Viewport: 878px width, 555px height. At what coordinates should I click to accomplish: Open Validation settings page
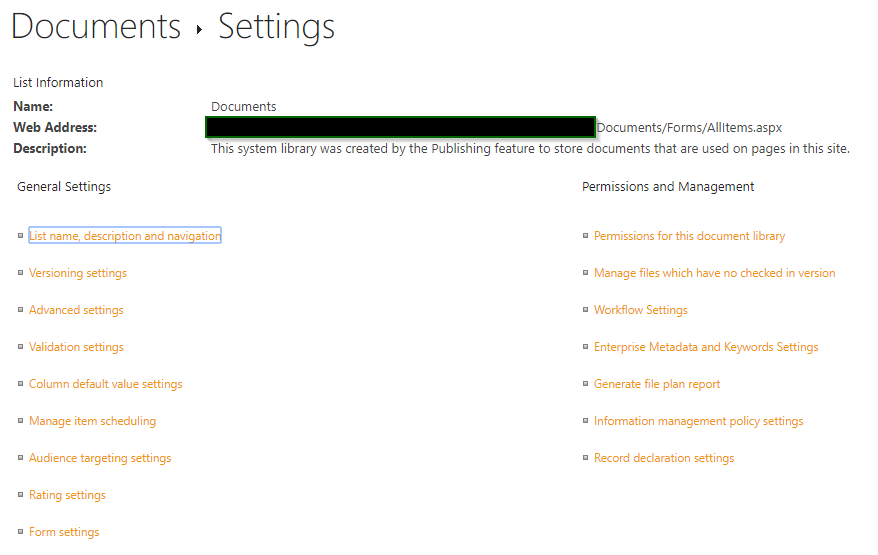click(76, 347)
